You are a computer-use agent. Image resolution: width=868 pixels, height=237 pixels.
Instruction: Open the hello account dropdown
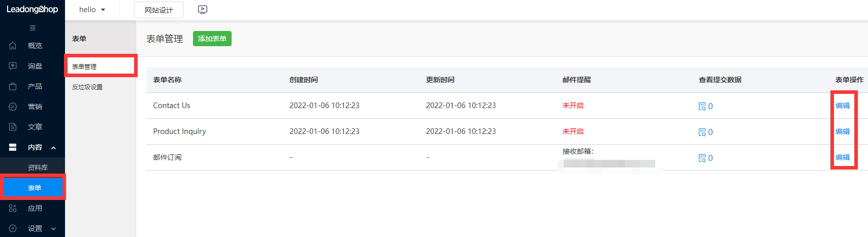tap(92, 10)
